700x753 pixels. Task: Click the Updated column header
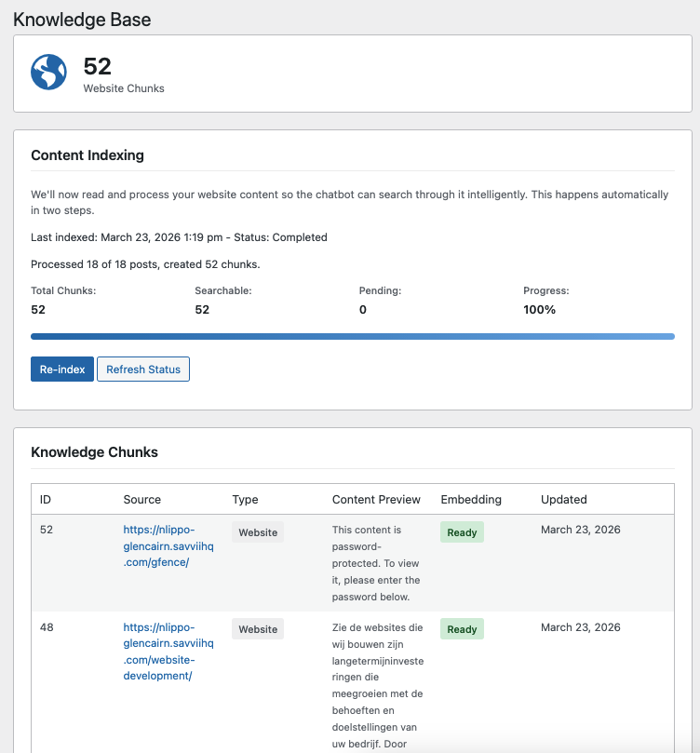pyautogui.click(x=563, y=500)
